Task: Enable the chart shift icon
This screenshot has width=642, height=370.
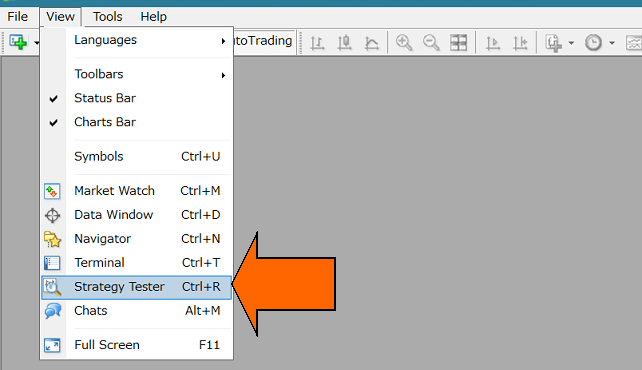Action: [x=520, y=43]
